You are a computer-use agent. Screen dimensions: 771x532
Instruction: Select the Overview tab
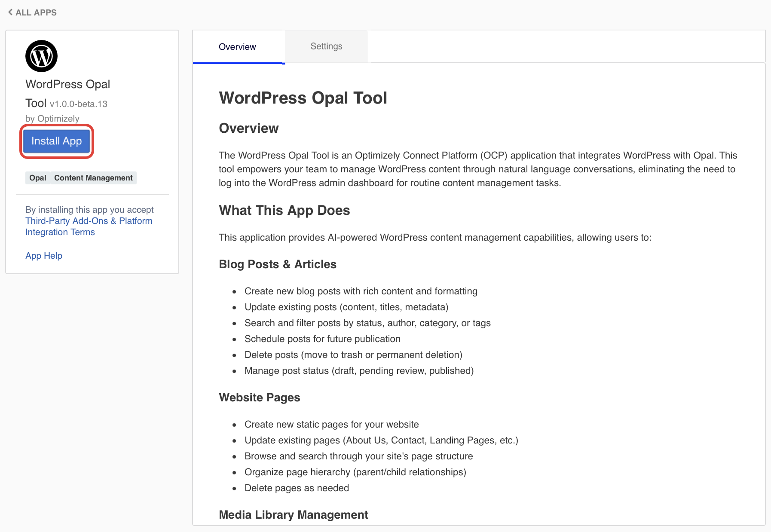point(237,47)
